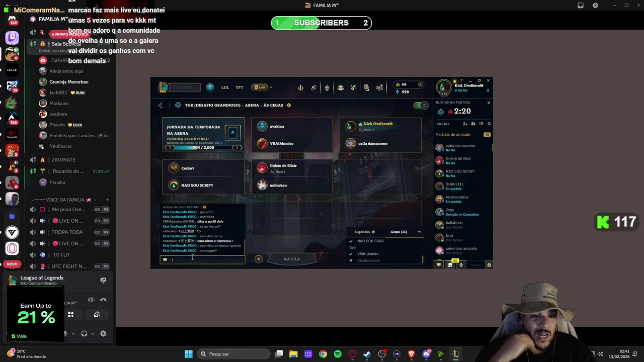Toggle the X mark for tacatacataca invite
644x362 pixels.
pyautogui.click(x=351, y=260)
